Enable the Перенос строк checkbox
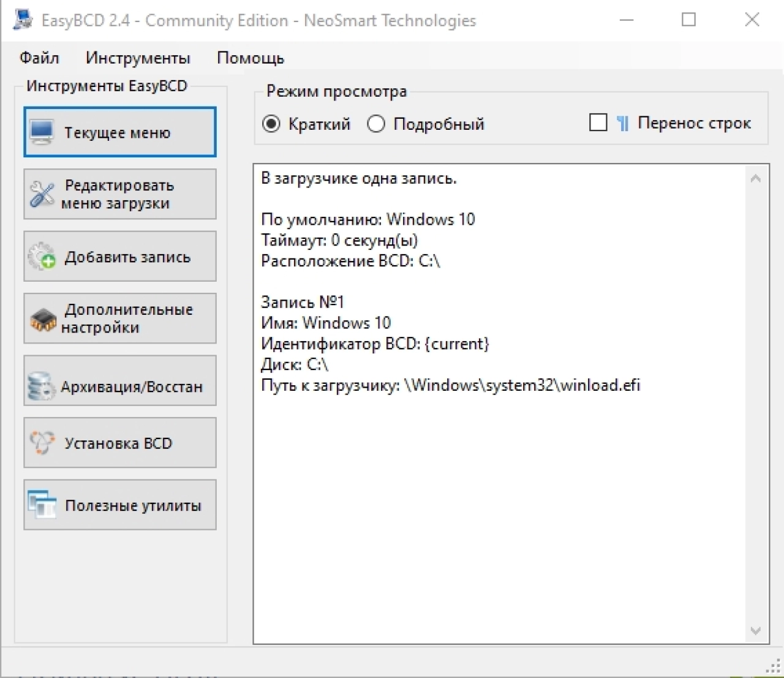Image resolution: width=784 pixels, height=678 pixels. click(598, 122)
